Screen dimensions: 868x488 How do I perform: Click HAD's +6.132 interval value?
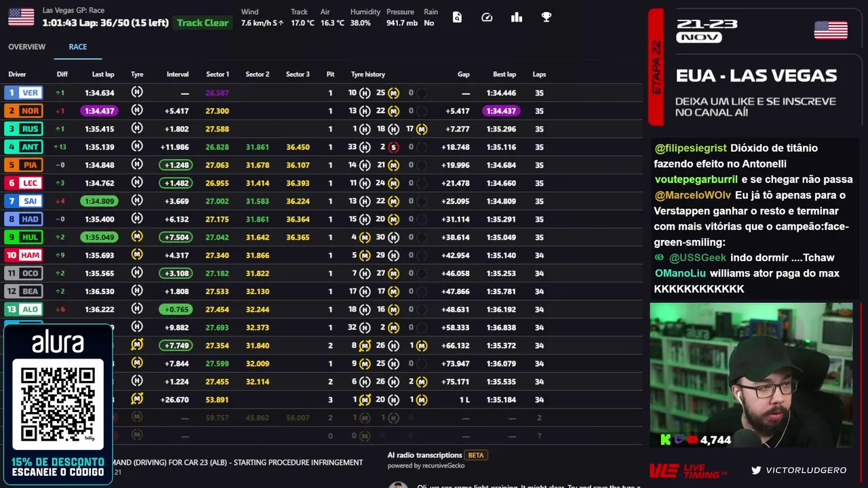coord(176,219)
